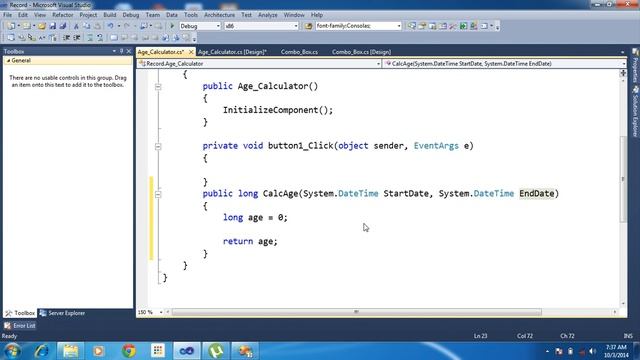Pin the Toolbox panel with auto-hide icon
The width and height of the screenshot is (640, 360).
[x=121, y=51]
